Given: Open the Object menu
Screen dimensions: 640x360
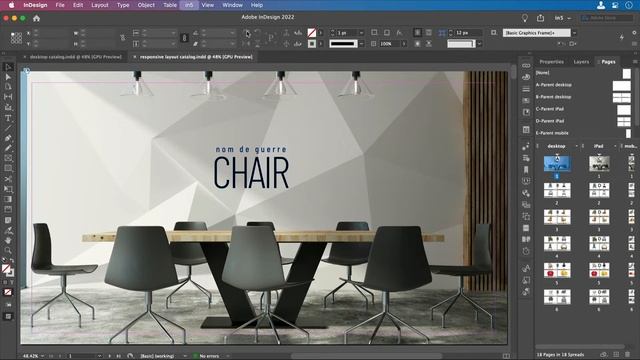Looking at the screenshot, I should (x=146, y=5).
